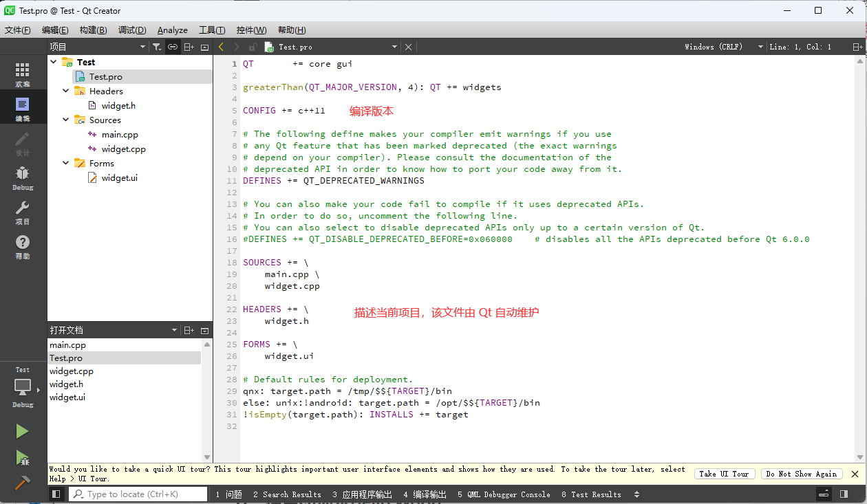Open the Design mode (设计)
The width and height of the screenshot is (867, 504).
pos(23,143)
